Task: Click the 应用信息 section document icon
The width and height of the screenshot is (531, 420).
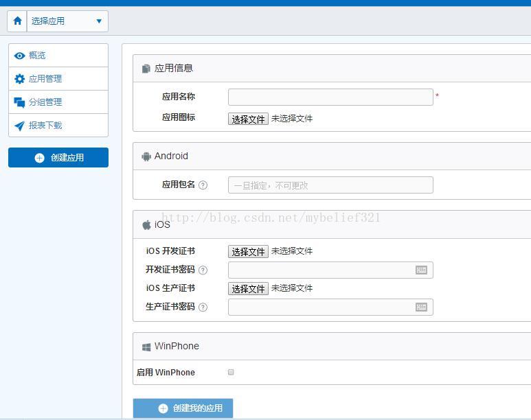Action: [x=146, y=69]
